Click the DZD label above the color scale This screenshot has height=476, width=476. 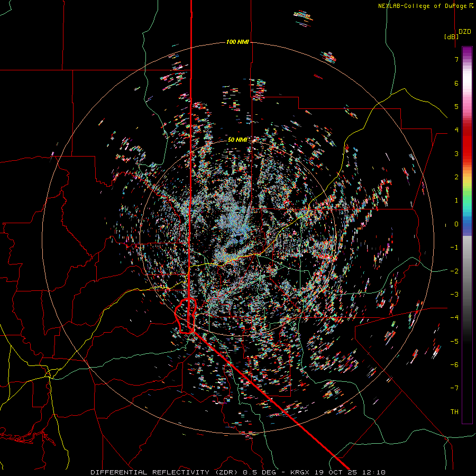[x=465, y=32]
